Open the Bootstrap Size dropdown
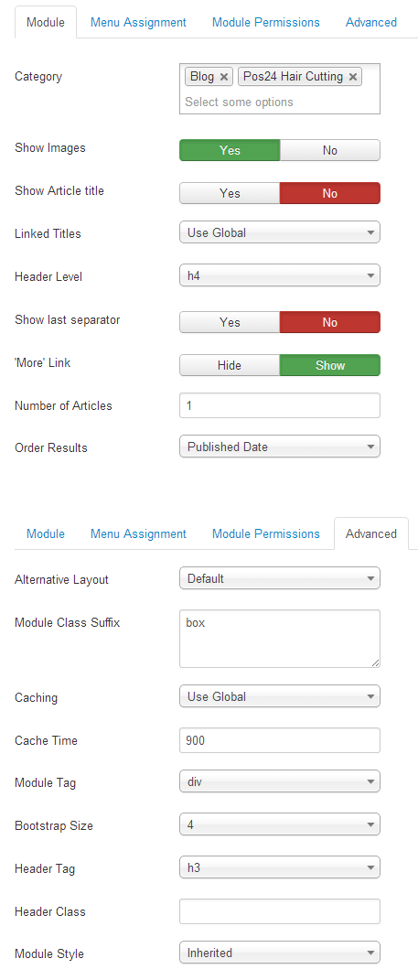418x980 pixels. pos(280,824)
